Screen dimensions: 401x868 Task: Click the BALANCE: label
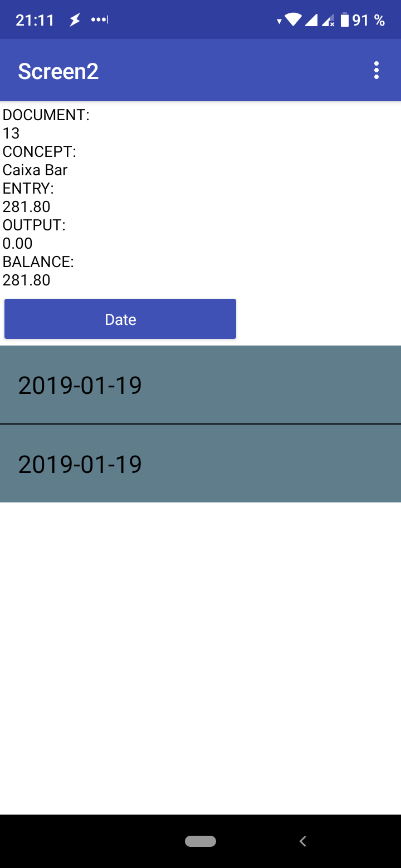[38, 262]
